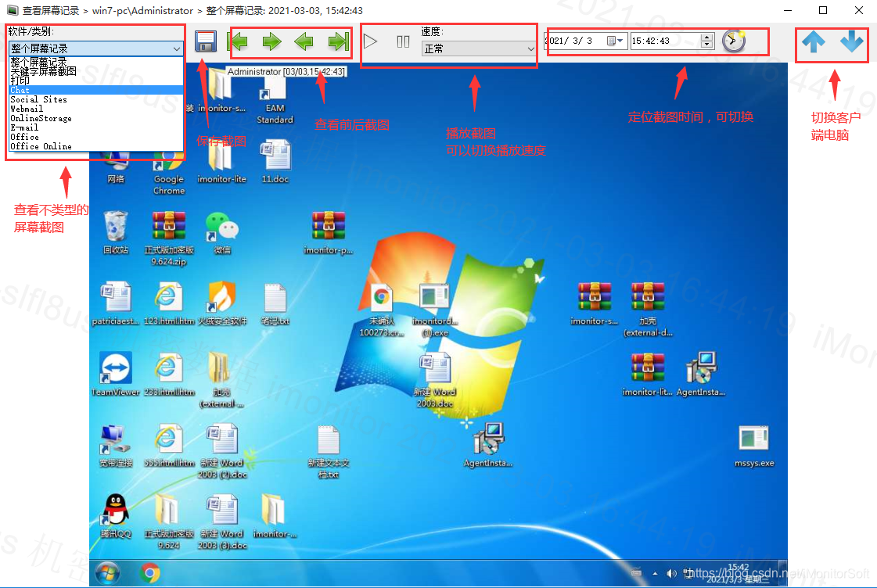Switch to previous client computer with up arrow
The height and width of the screenshot is (588, 877).
(813, 41)
